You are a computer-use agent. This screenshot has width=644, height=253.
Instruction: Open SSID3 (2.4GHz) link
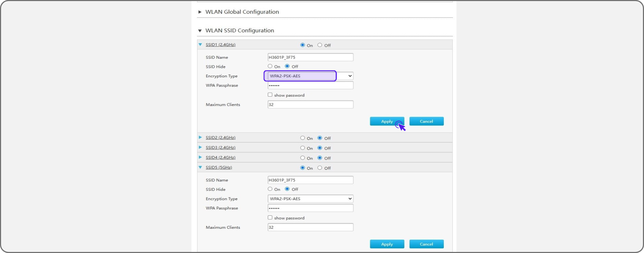tap(221, 148)
